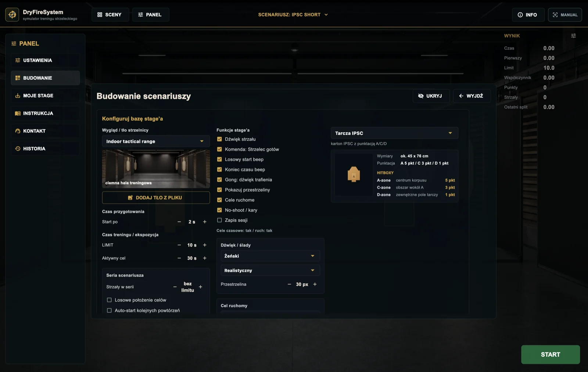
Task: Uncheck Dźwięk strzału checkbox
Action: [x=219, y=139]
